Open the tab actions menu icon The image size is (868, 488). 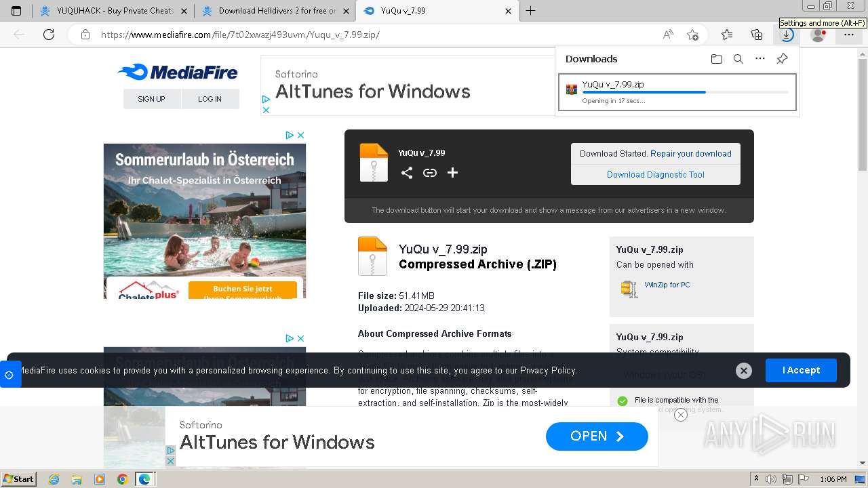click(x=16, y=11)
